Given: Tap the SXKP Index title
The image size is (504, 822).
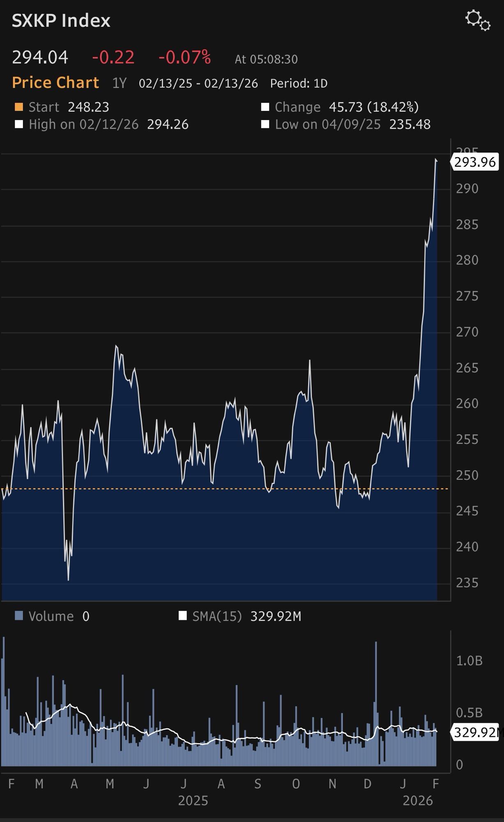Looking at the screenshot, I should (61, 21).
